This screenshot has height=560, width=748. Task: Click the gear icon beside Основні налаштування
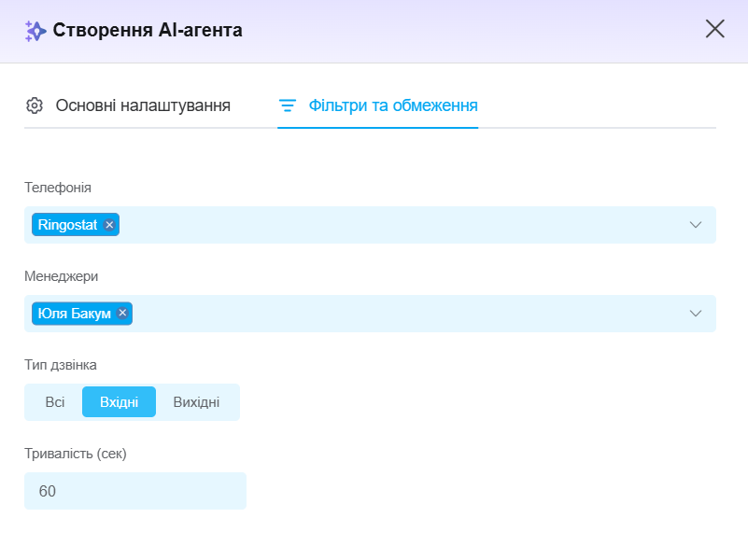35,105
